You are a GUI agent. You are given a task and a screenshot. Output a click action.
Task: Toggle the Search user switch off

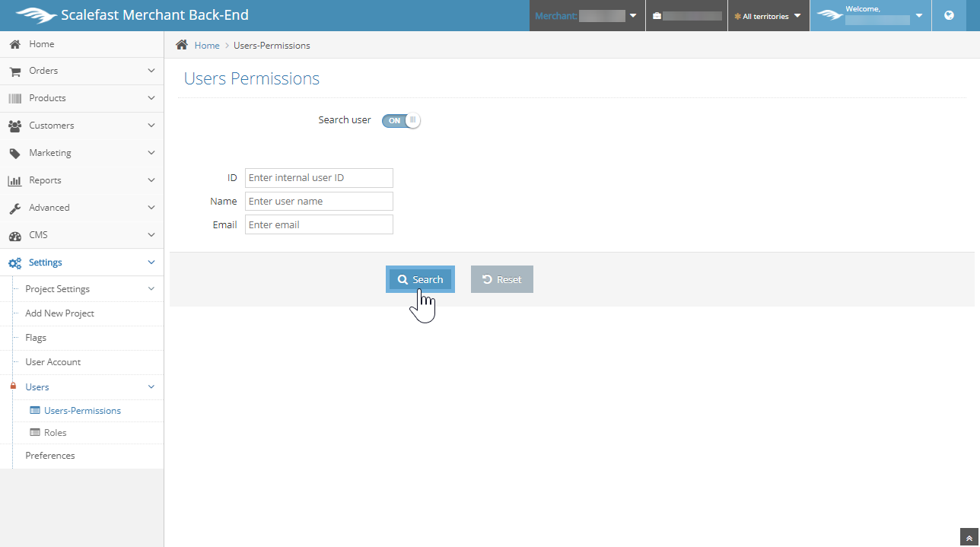coord(401,120)
